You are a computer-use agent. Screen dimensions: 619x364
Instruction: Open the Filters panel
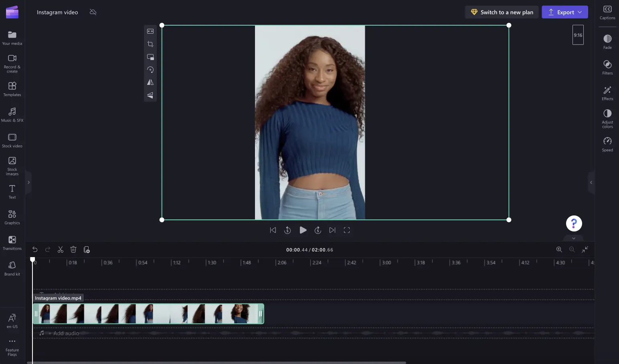[607, 67]
